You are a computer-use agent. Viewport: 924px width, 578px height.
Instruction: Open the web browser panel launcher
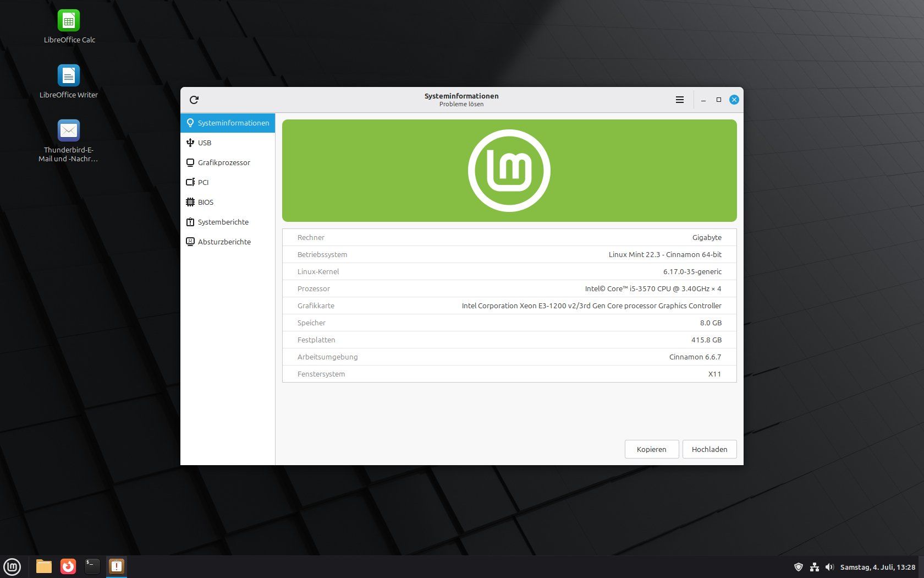tap(68, 566)
